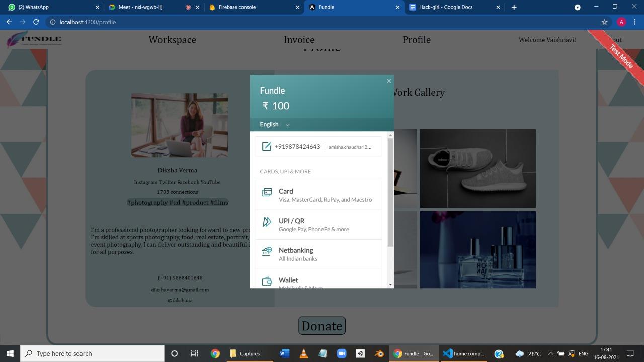Click the #photography #ad #product #films tags
644x362 pixels.
click(178, 202)
